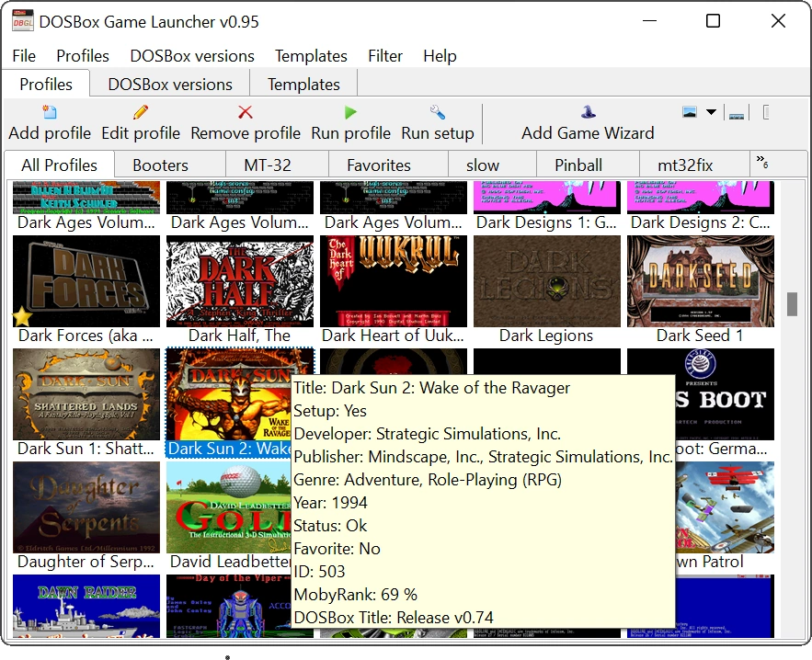Open the Filter menu
Screen dimensions: 812x660
[x=385, y=56]
